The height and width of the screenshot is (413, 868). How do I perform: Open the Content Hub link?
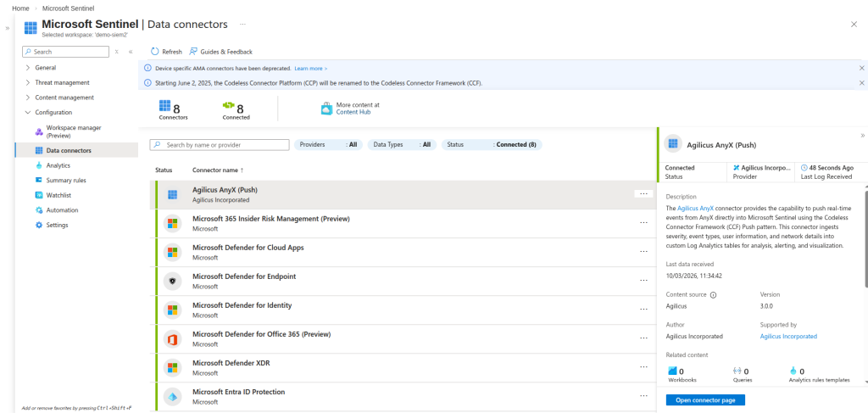click(353, 112)
